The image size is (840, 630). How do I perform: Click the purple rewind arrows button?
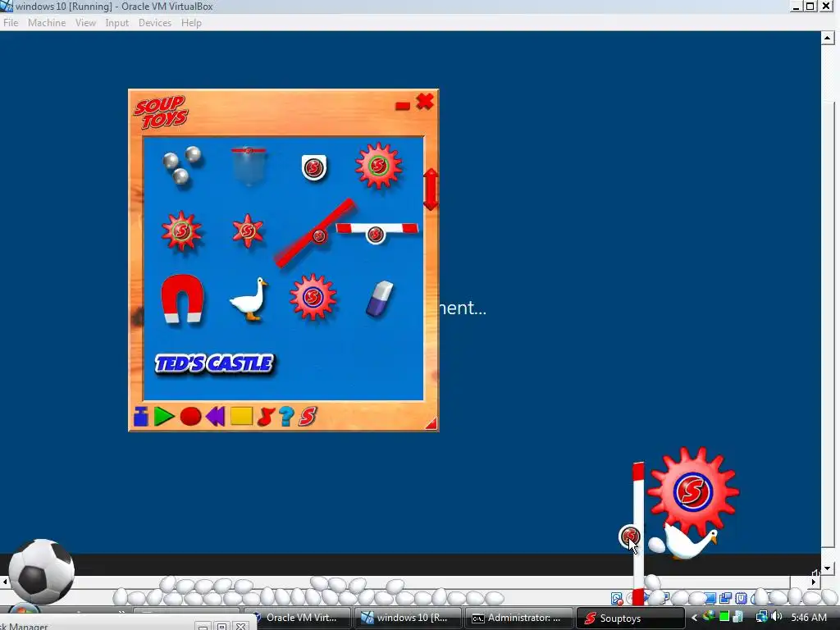point(216,416)
